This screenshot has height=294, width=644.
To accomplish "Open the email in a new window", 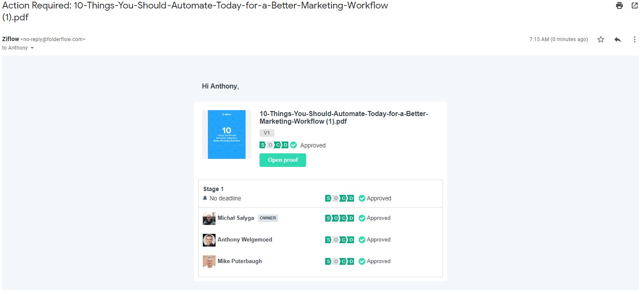I will tap(634, 6).
